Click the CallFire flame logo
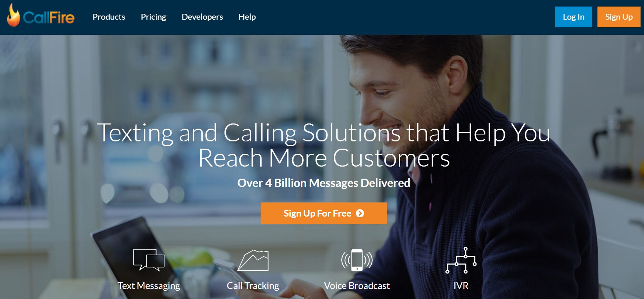 pyautogui.click(x=13, y=15)
